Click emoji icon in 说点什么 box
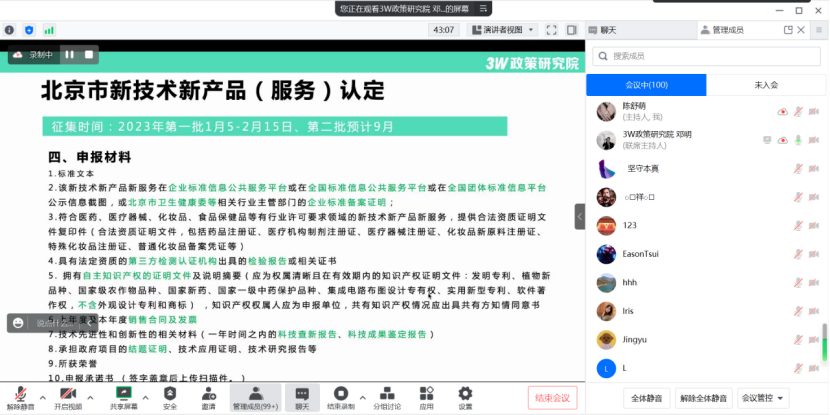 [19, 323]
